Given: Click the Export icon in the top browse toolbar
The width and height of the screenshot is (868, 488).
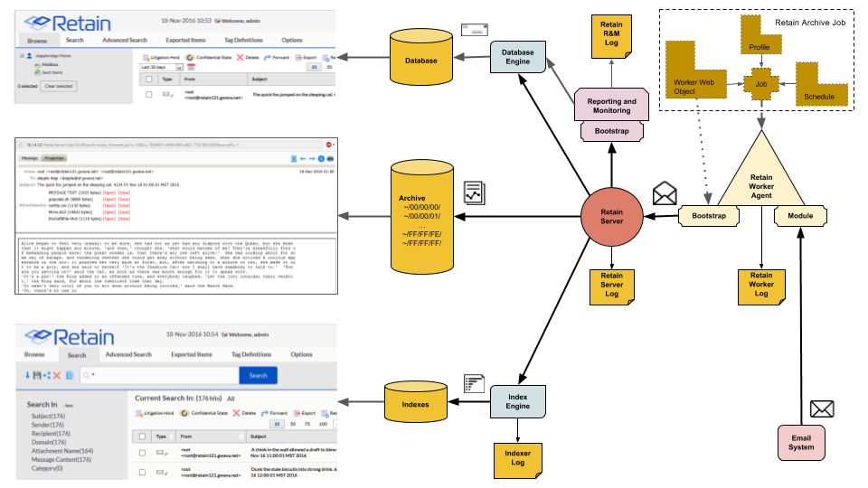Looking at the screenshot, I should click(298, 58).
